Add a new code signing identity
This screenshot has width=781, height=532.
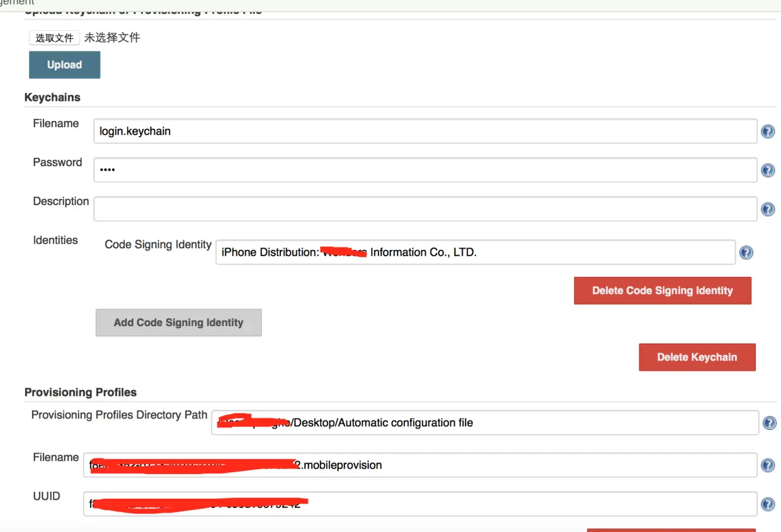[178, 322]
